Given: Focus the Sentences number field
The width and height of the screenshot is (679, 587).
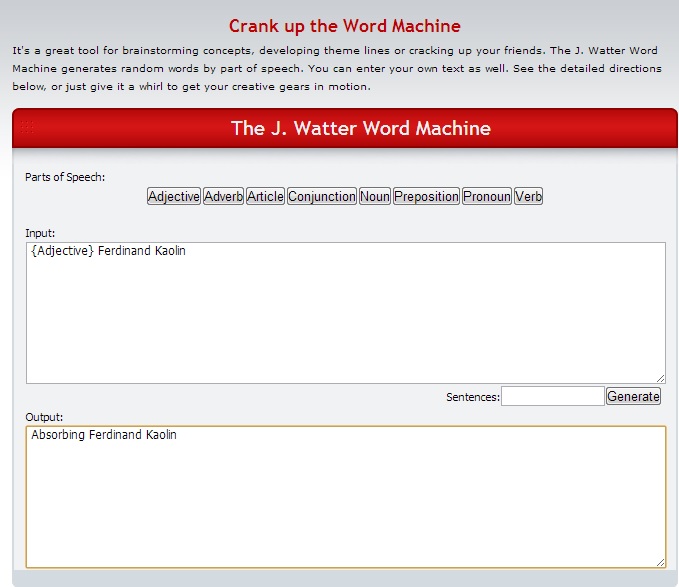Looking at the screenshot, I should [553, 396].
